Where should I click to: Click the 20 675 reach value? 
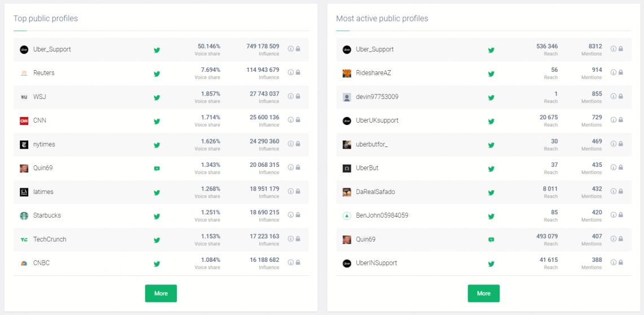click(x=549, y=117)
